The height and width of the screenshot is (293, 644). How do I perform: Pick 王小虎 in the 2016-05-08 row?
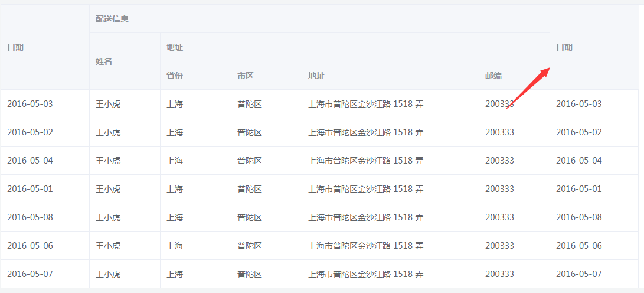pos(108,217)
